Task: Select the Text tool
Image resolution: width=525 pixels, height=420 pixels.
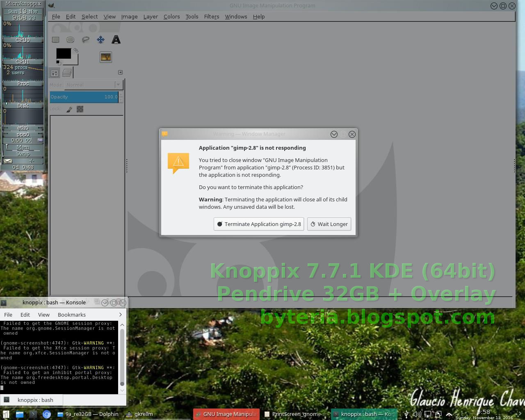Action: coord(116,39)
